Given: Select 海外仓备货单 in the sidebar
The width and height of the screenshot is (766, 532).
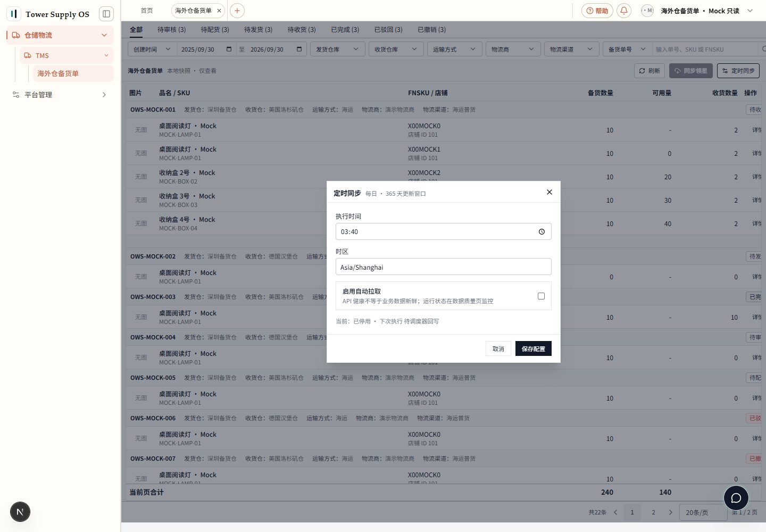Looking at the screenshot, I should coord(73,73).
